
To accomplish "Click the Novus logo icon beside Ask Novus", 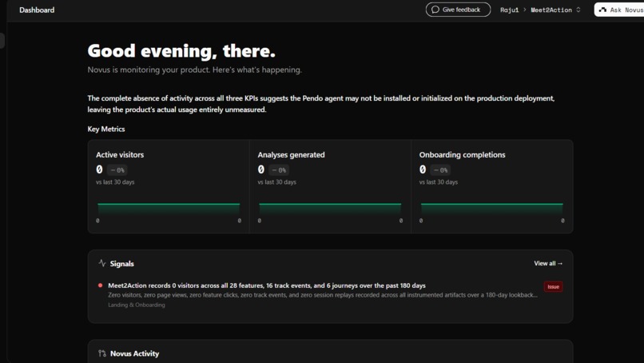I will coord(602,10).
